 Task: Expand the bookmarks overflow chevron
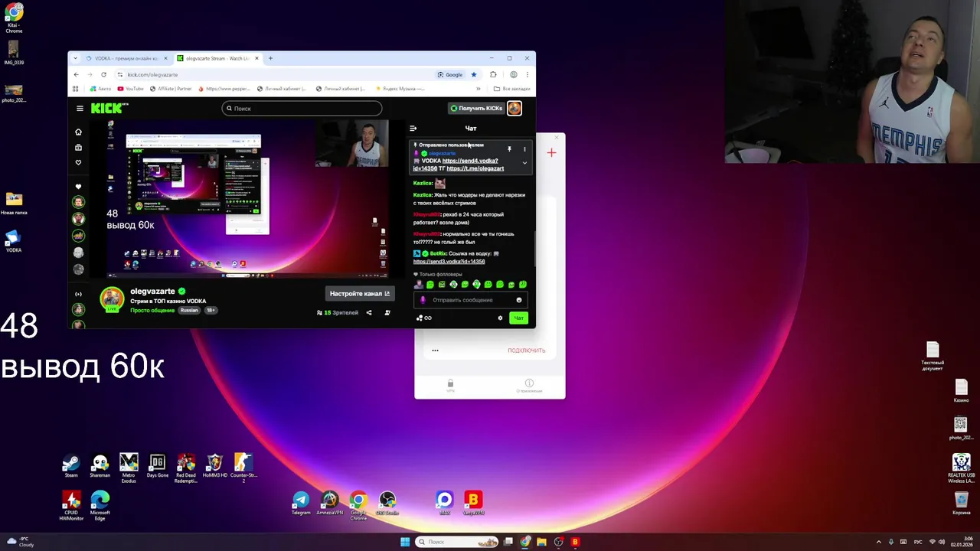click(x=479, y=89)
